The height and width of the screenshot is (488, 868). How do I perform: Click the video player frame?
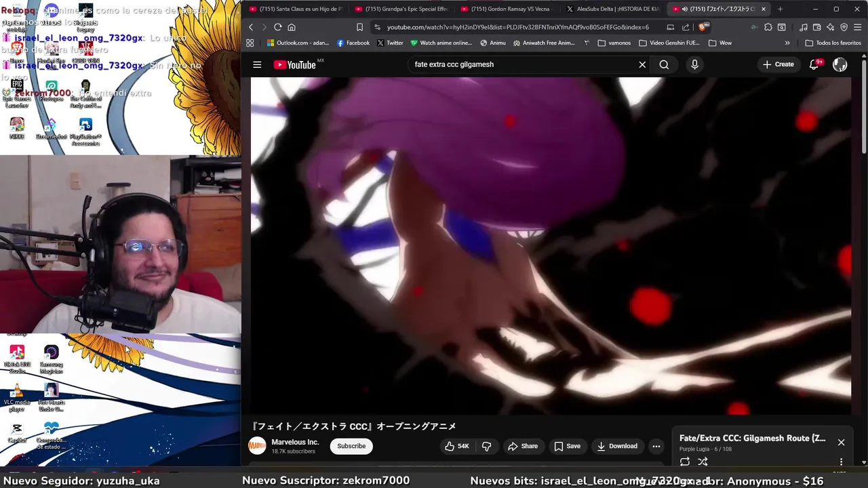pos(551,245)
